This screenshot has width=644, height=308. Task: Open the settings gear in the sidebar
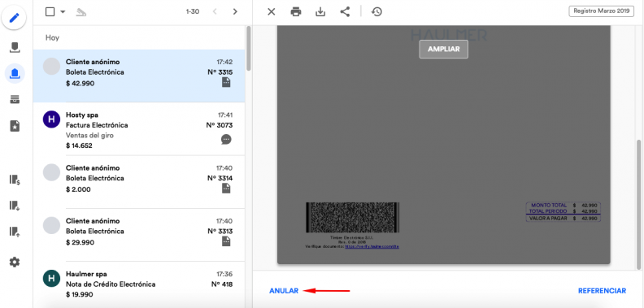pos(15,262)
